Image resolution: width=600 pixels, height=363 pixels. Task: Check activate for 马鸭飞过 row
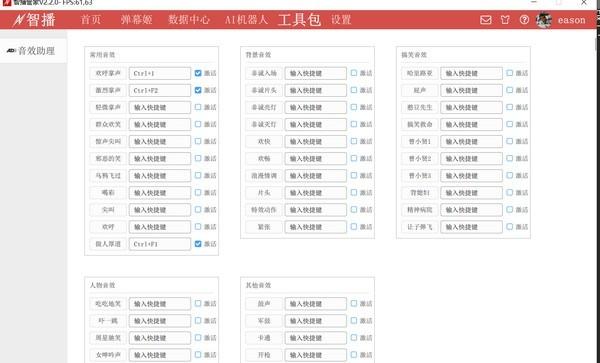pyautogui.click(x=198, y=176)
